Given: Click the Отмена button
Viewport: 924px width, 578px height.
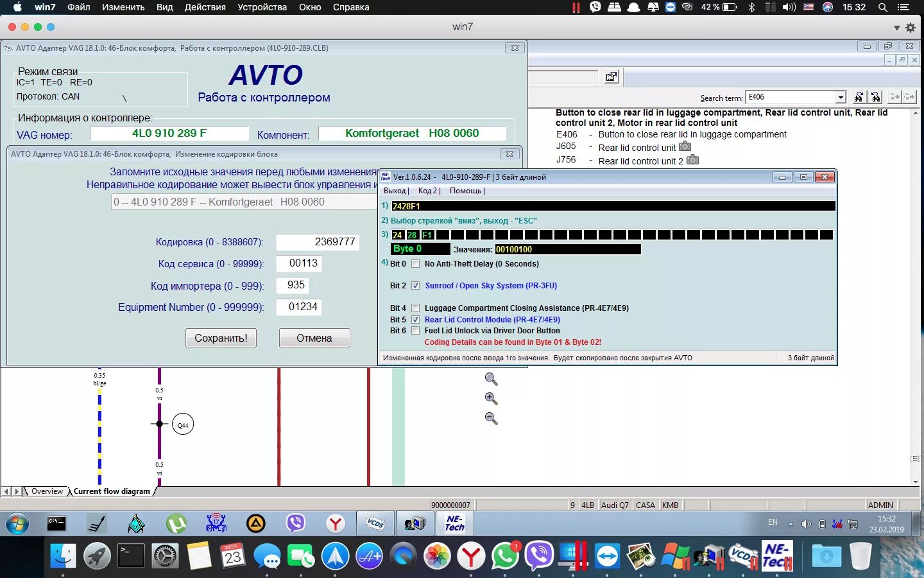Looking at the screenshot, I should [x=314, y=338].
